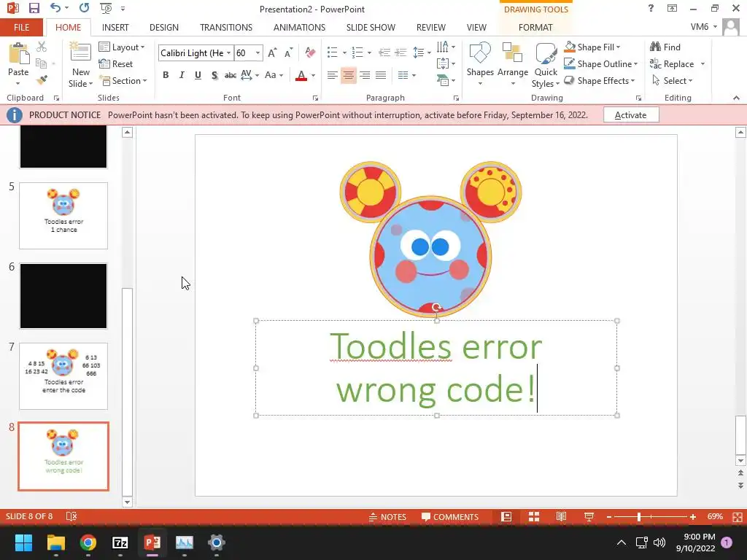Start slideshow from beginning icon
This screenshot has width=747, height=560.
[x=106, y=8]
